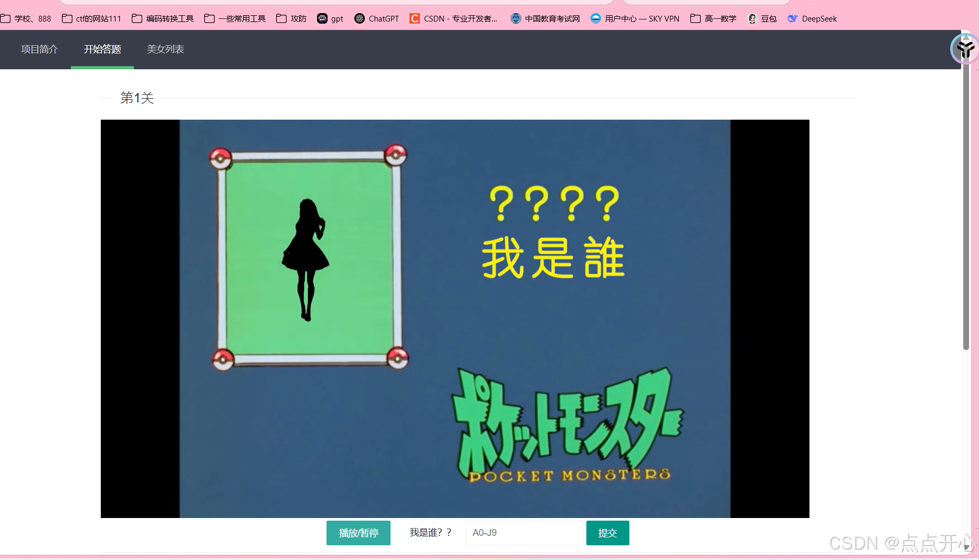This screenshot has width=979, height=560.
Task: Open the DeepSeek bookmark
Action: point(812,18)
